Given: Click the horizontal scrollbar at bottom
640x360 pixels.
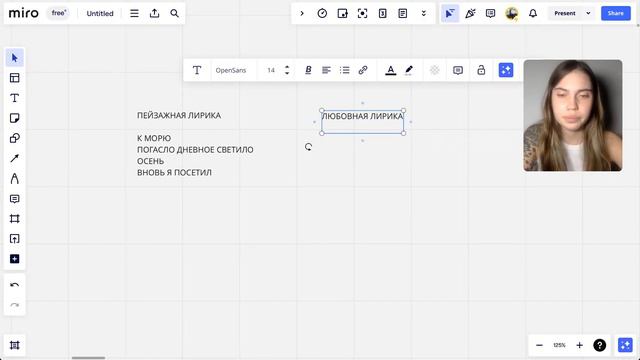Looking at the screenshot, I should pyautogui.click(x=89, y=358).
